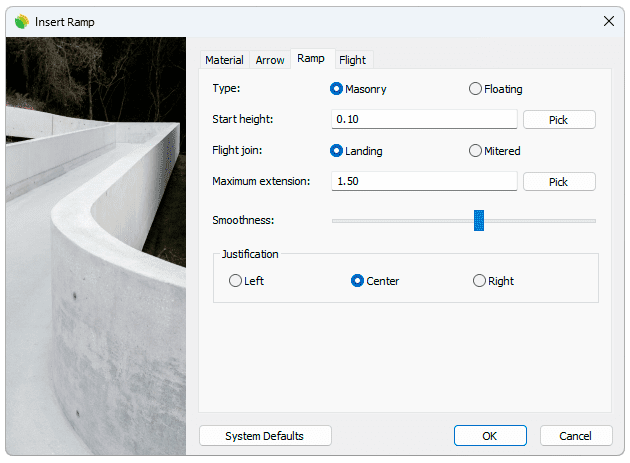Select Masonry ramp type

(337, 89)
